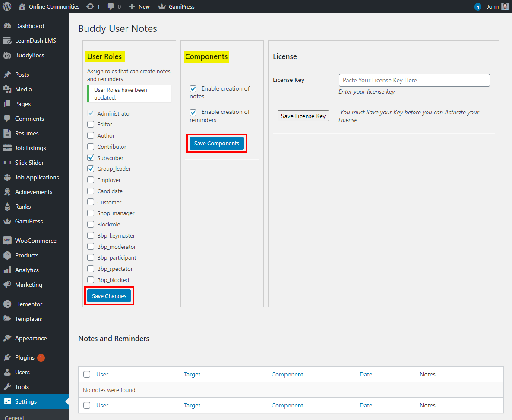Click John's avatar picture
The image size is (512, 420).
(x=505, y=6)
